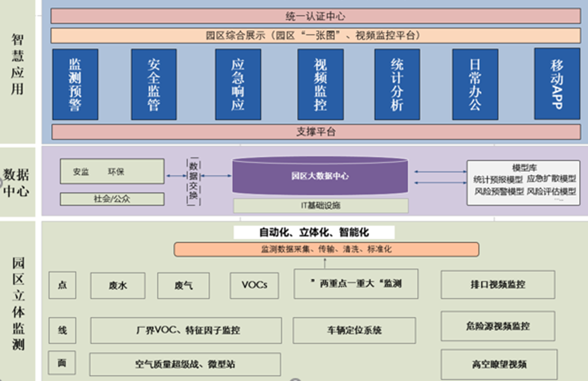588x381 pixels.
Task: Open the 车辆定位系统 box
Action: coord(356,330)
